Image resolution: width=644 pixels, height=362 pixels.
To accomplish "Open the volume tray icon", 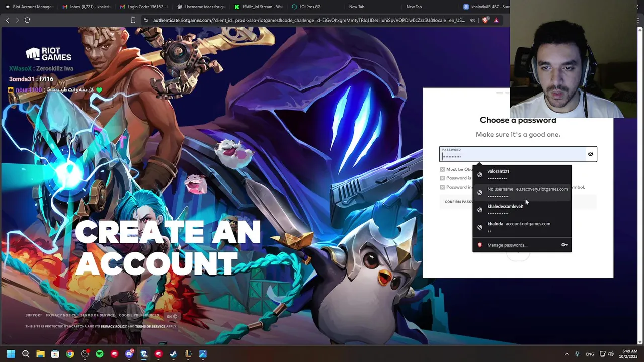I will 611,354.
